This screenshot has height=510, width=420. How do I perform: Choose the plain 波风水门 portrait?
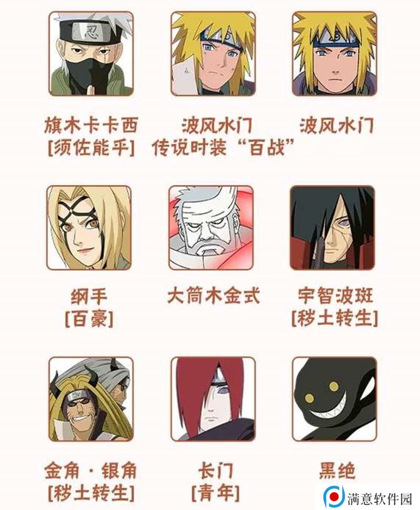coord(335,54)
